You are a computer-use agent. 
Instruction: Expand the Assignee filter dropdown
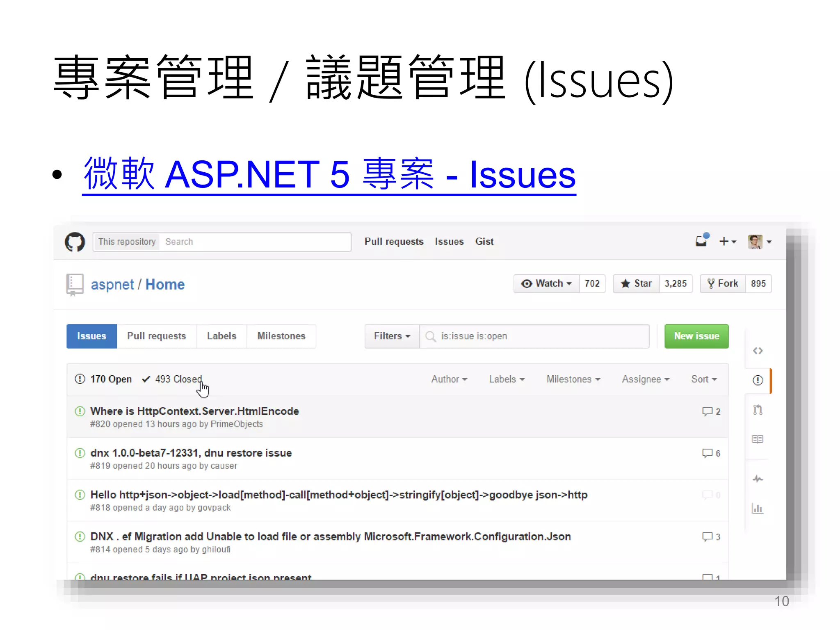(646, 379)
